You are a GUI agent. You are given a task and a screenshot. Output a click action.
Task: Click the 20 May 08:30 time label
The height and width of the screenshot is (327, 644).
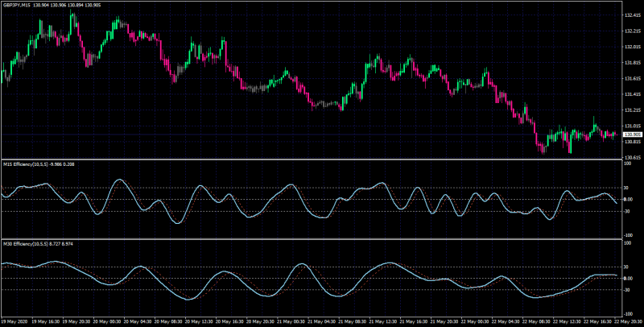[167, 321]
